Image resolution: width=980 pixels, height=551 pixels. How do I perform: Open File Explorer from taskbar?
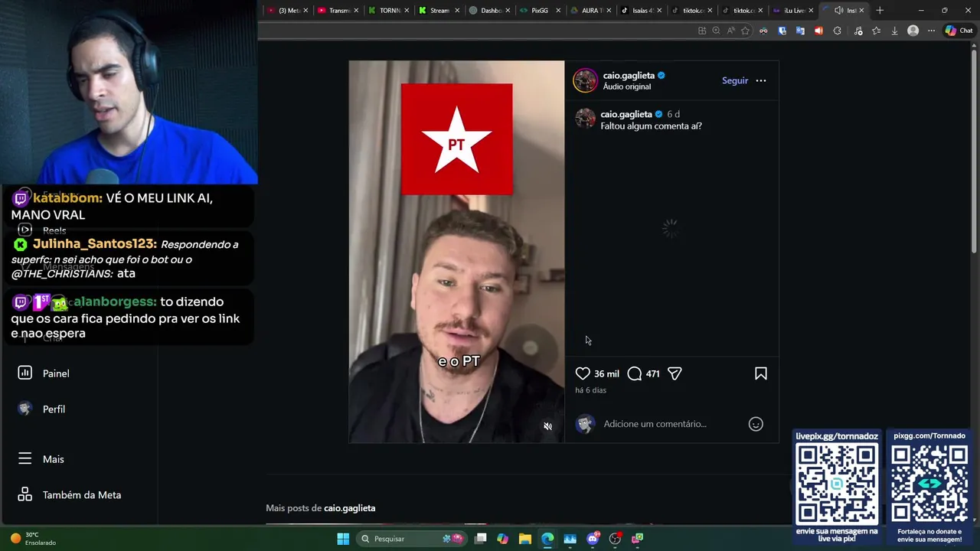click(x=524, y=539)
